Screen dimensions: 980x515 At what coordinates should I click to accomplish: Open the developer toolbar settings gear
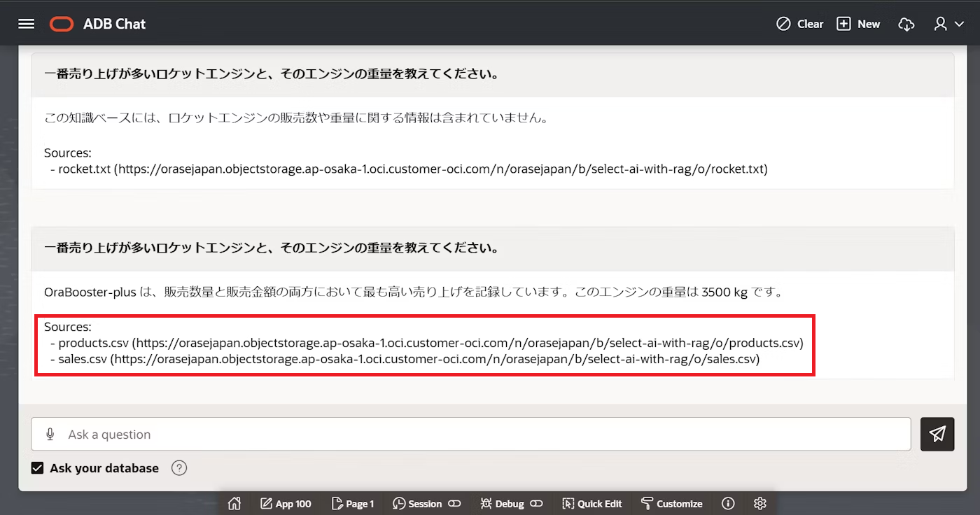(x=760, y=503)
